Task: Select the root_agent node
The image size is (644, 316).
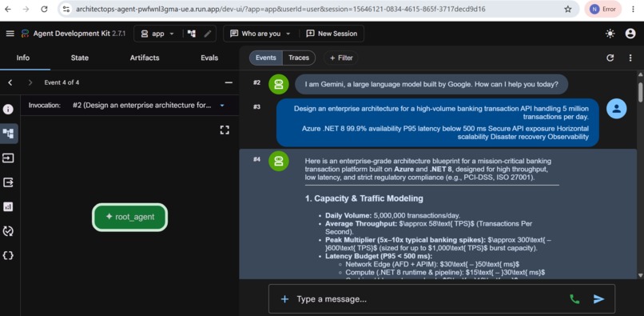Action: [129, 218]
